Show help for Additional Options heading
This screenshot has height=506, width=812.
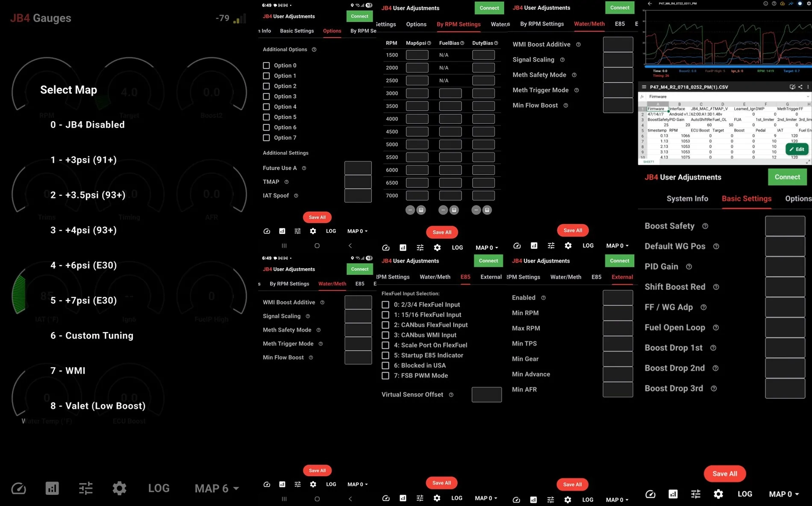pos(314,50)
